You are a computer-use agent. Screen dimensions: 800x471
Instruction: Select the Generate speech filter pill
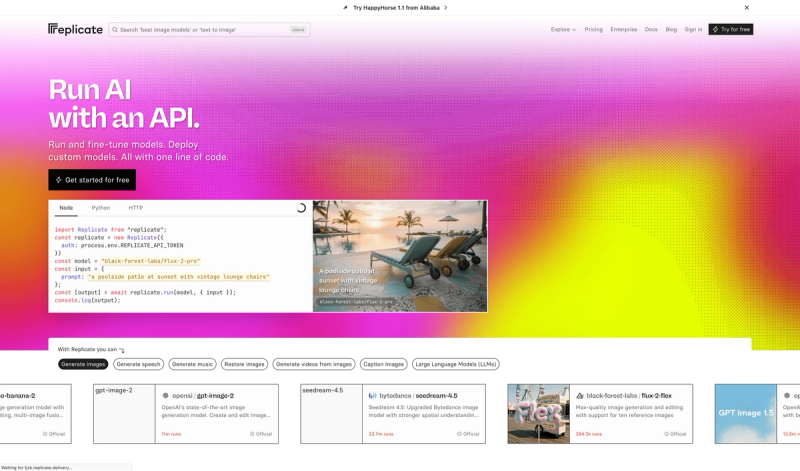click(x=138, y=364)
